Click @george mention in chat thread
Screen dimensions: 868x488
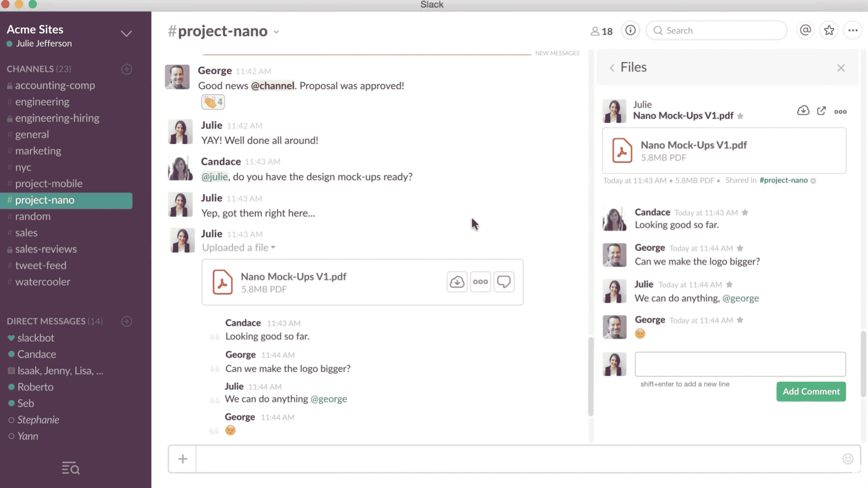point(329,399)
